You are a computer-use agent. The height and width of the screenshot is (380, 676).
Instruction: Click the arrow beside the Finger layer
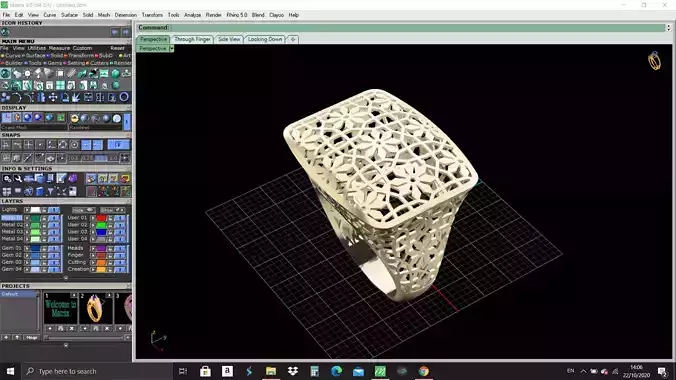click(93, 255)
